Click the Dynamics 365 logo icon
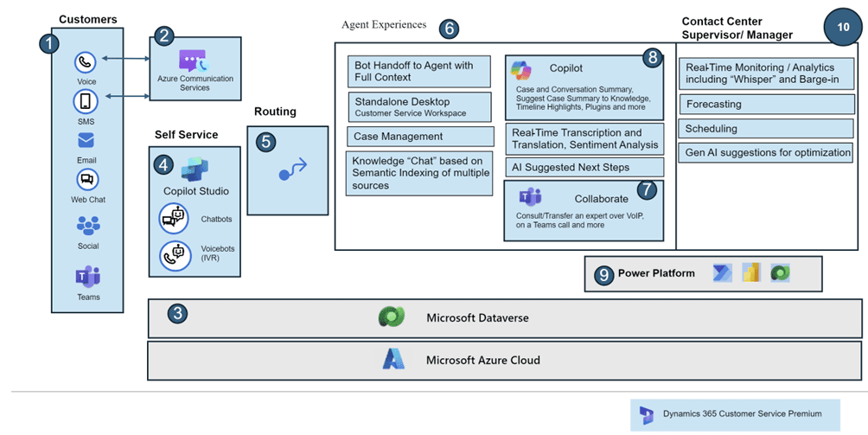This screenshot has height=435, width=868. (x=646, y=414)
